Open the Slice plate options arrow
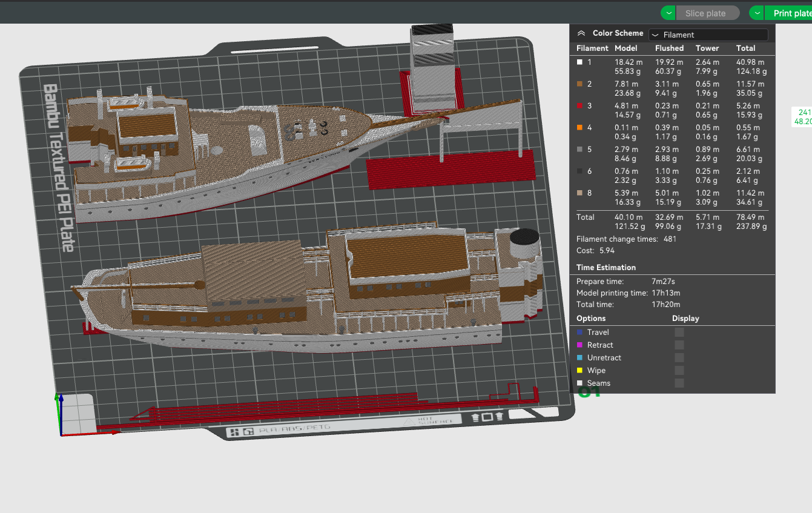Image resolution: width=812 pixels, height=513 pixels. (668, 13)
